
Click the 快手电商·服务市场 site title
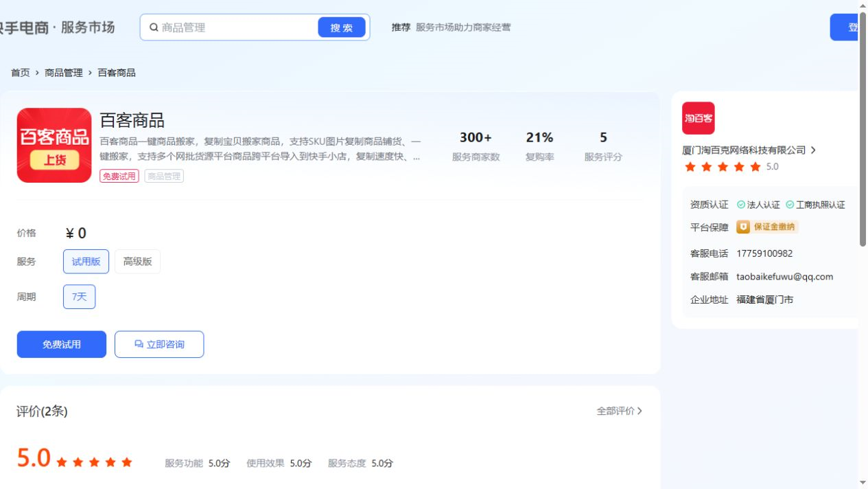click(x=57, y=27)
